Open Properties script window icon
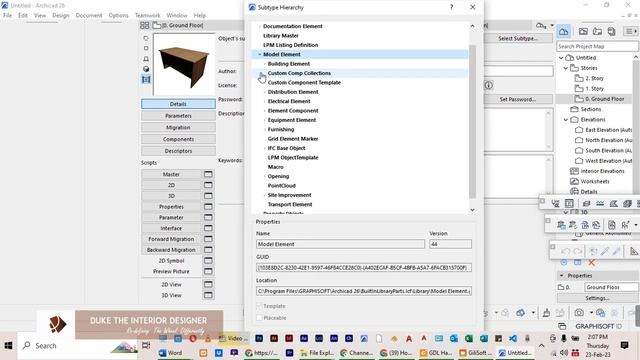 208,207
